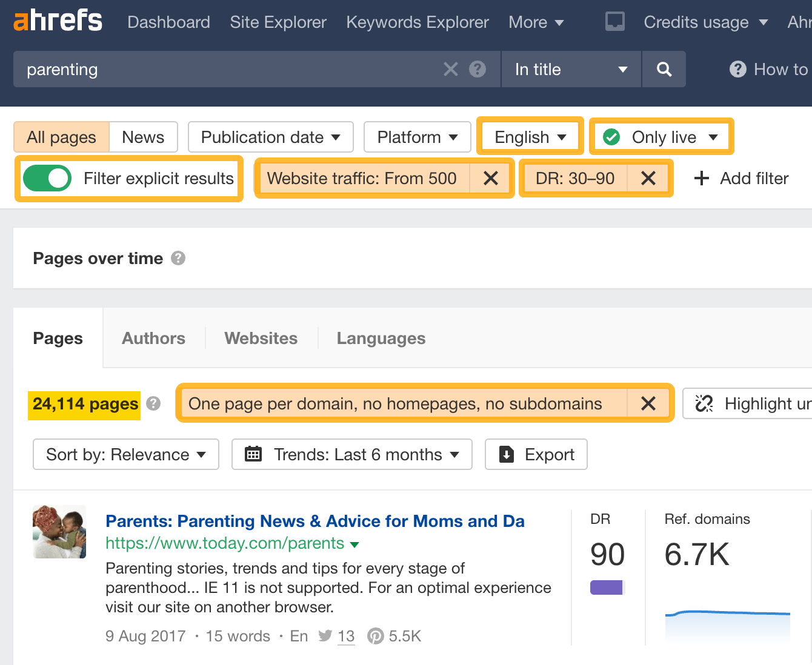Clear the parenting search query
The height and width of the screenshot is (665, 812).
450,69
